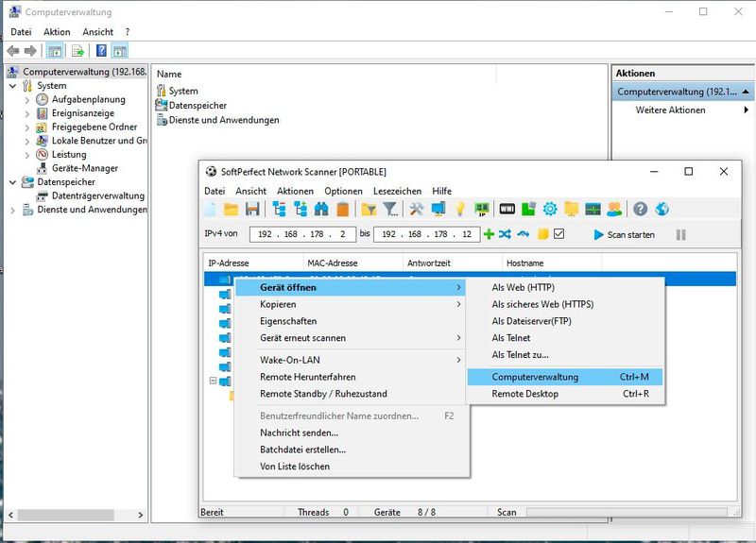Collapse the System tree node

(x=12, y=86)
